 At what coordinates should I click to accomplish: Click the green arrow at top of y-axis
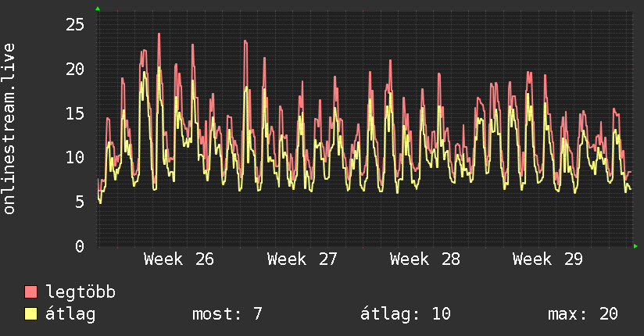click(98, 9)
